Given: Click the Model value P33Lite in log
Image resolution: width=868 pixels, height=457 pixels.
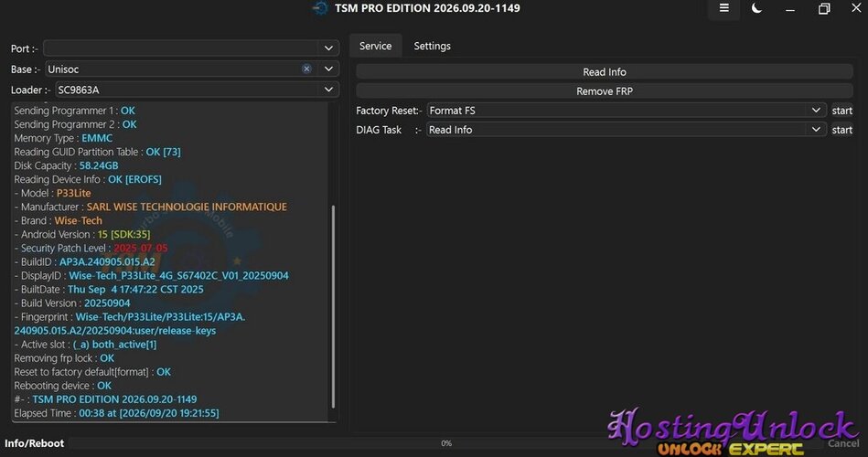Looking at the screenshot, I should pyautogui.click(x=73, y=193).
